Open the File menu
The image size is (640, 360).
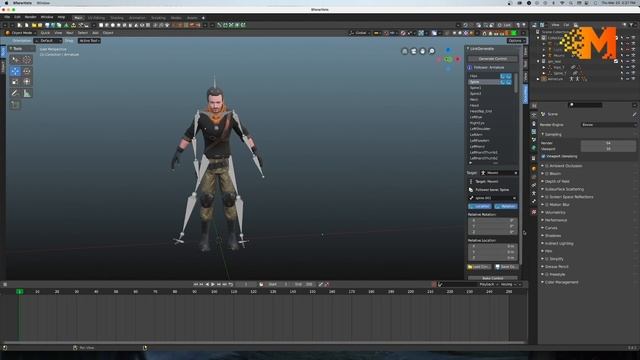(x=7, y=17)
